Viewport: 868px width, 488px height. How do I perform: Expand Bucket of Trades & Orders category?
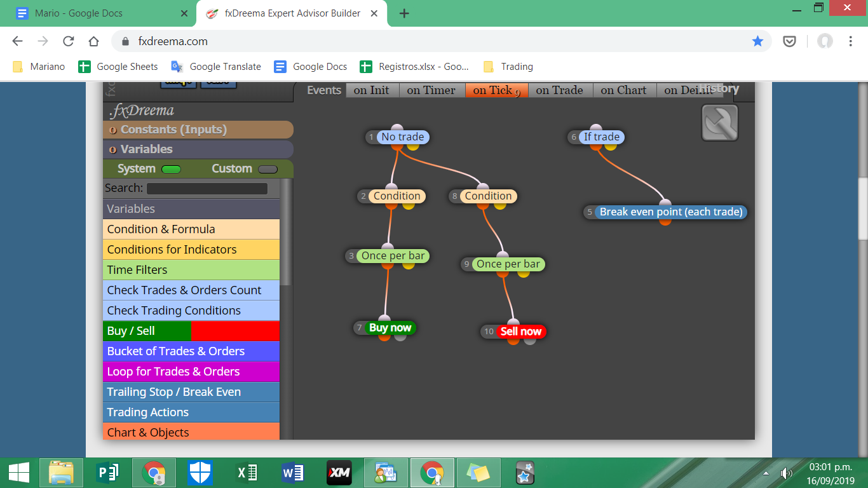point(191,351)
